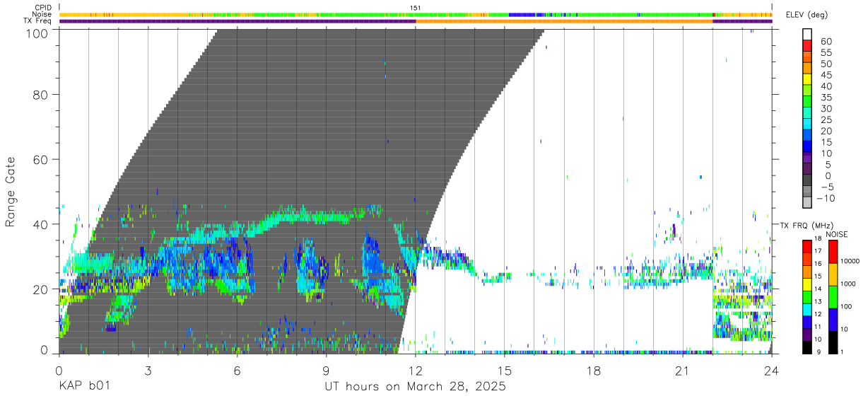Viewport: 868px width, 401px height.
Task: Click the 21 label on UT hours axis
Action: 683,370
